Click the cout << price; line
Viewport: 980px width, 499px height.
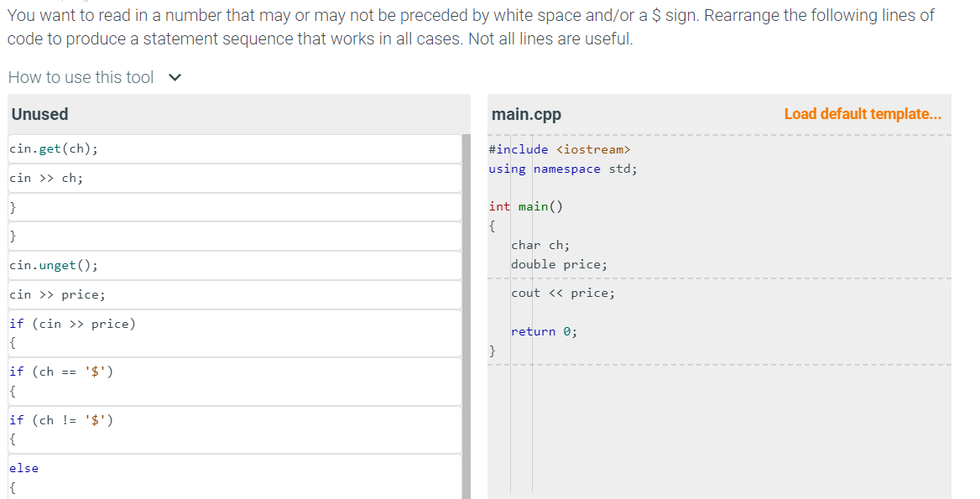pos(563,293)
